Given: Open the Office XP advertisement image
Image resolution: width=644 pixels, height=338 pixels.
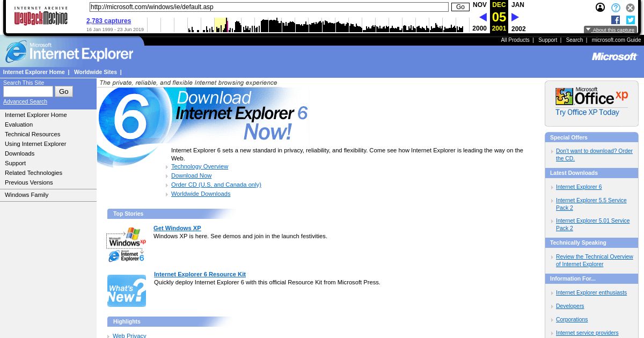Looking at the screenshot, I should (x=591, y=103).
